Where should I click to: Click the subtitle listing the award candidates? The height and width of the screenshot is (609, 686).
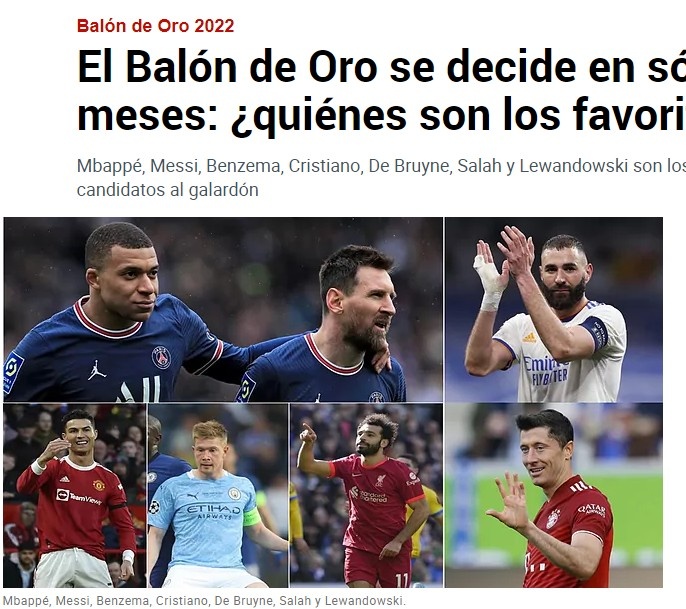[x=381, y=178]
